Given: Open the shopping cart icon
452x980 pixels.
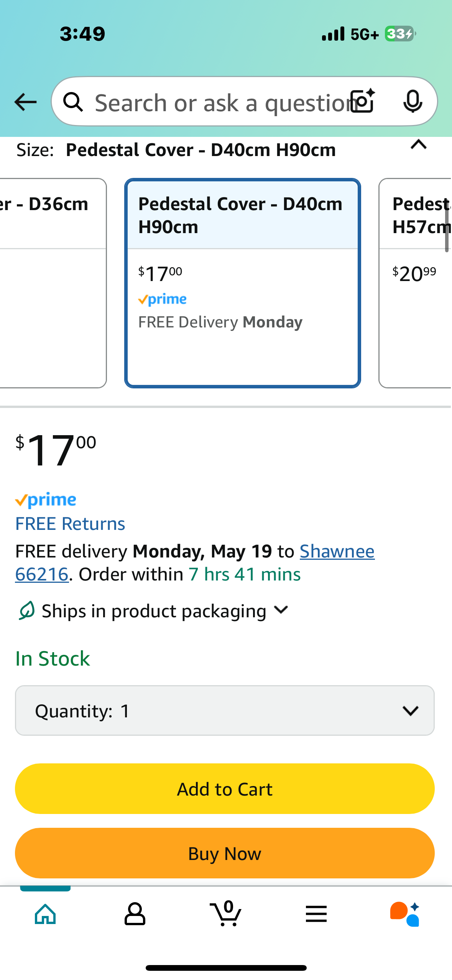Looking at the screenshot, I should pos(226,914).
